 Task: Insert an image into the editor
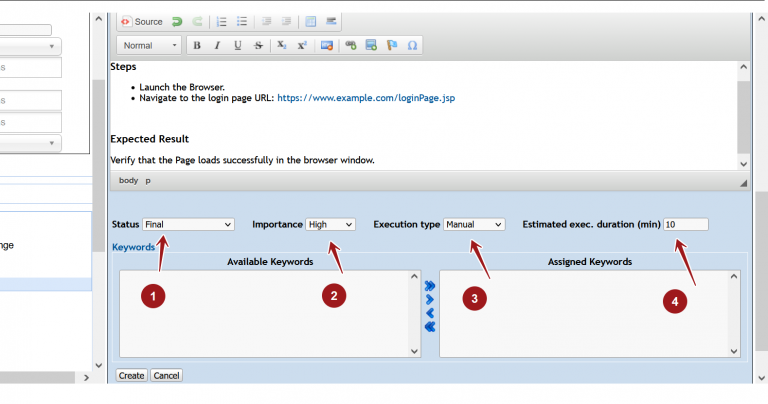[x=326, y=46]
